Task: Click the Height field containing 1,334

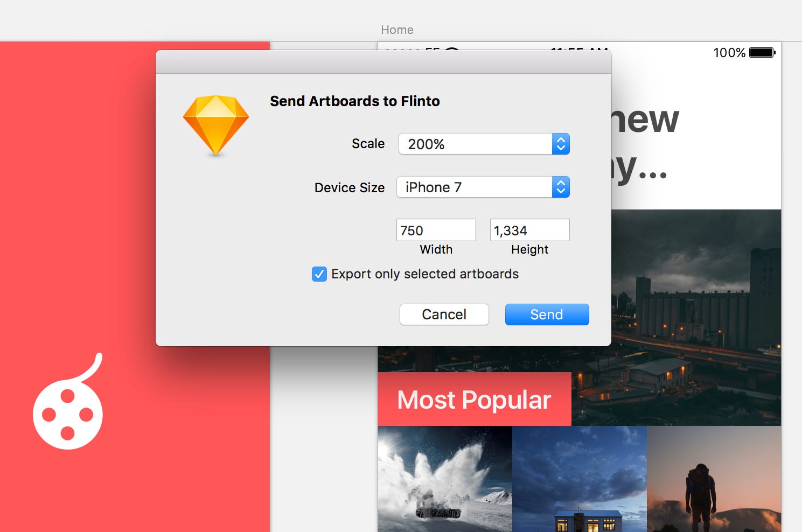Action: click(529, 230)
